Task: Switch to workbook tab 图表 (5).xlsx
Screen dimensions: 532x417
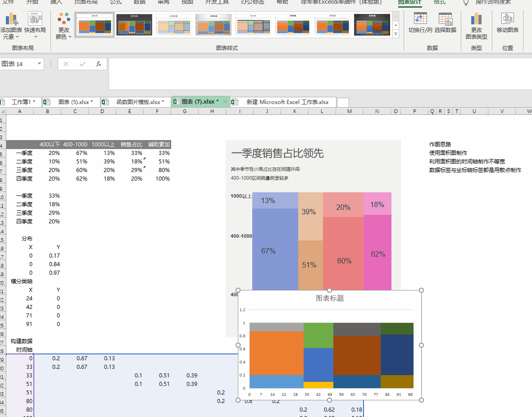Action: coord(71,102)
